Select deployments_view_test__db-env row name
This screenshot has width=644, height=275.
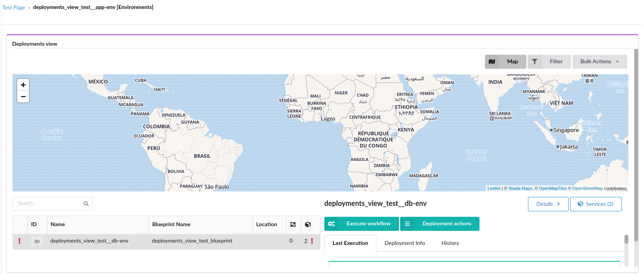89,241
